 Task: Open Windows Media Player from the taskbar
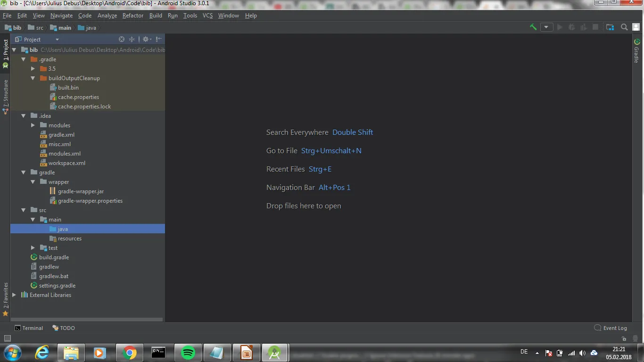100,353
